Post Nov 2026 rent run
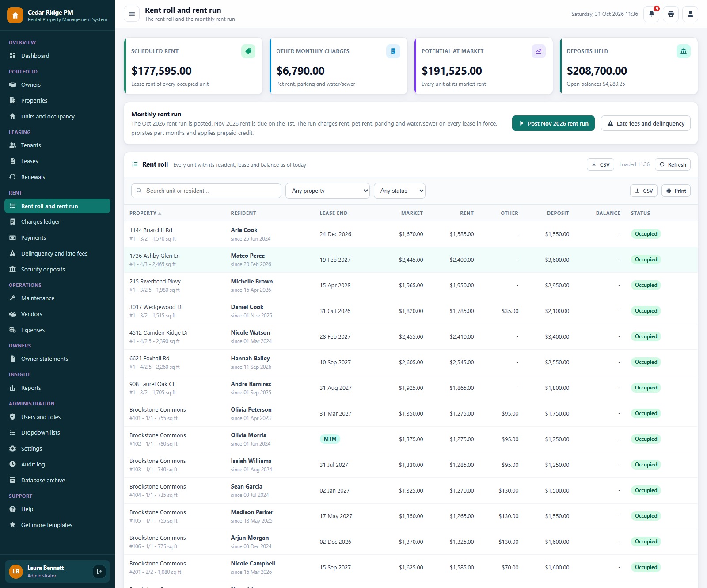Screen dimensions: 707x588 click(553, 123)
